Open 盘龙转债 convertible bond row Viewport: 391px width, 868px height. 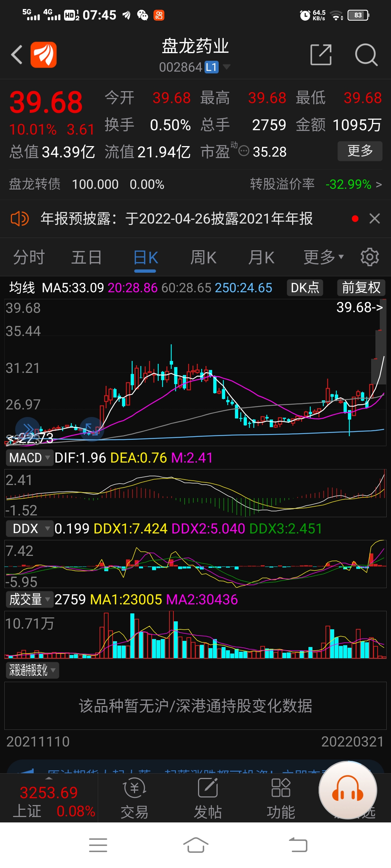87,184
